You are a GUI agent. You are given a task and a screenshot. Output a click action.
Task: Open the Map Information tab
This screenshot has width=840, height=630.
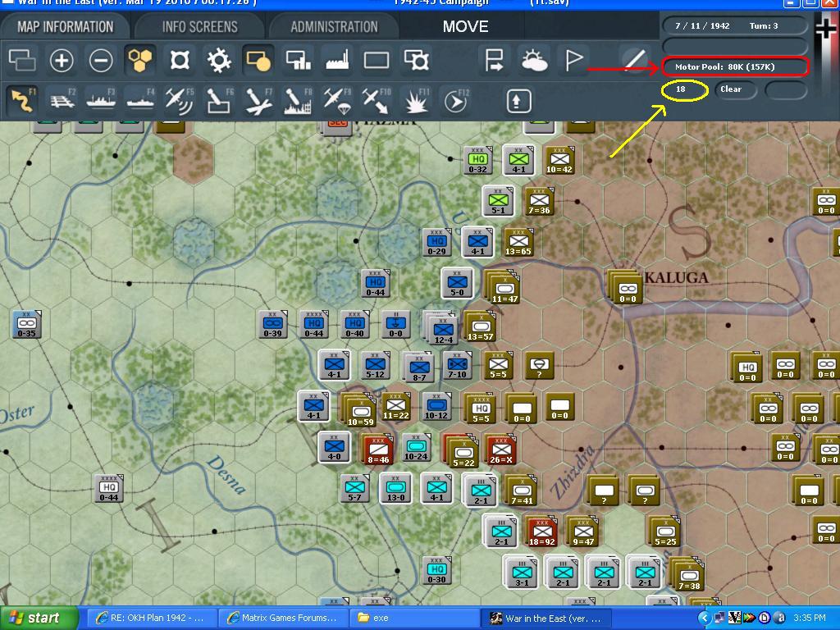click(x=66, y=27)
